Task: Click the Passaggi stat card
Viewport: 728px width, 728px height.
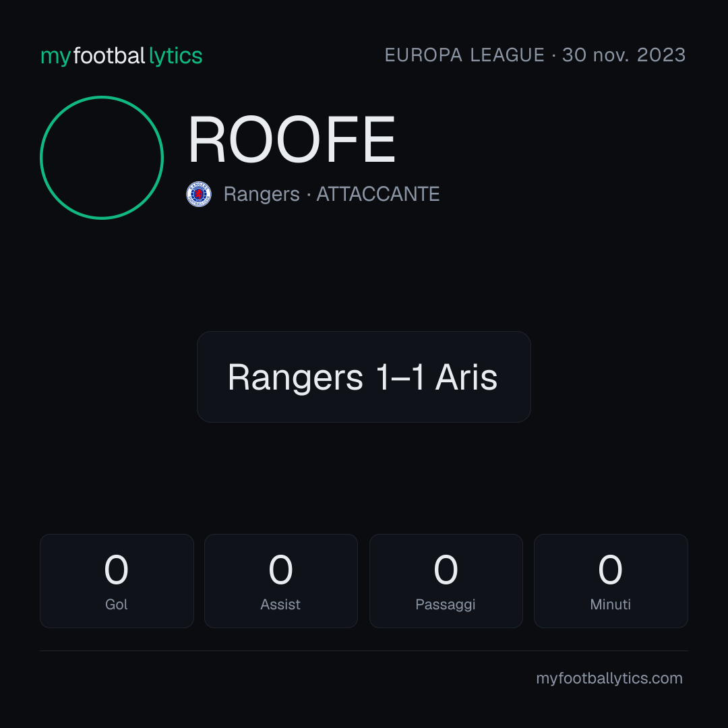Action: (446, 581)
